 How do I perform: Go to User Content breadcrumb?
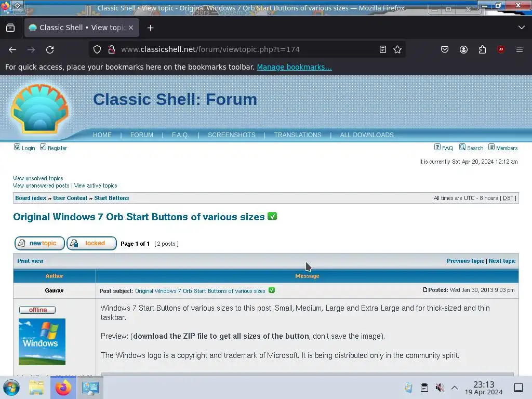[70, 198]
